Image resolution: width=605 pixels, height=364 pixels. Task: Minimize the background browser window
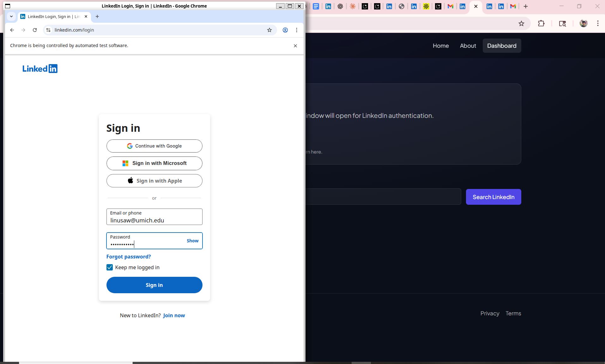pyautogui.click(x=561, y=6)
